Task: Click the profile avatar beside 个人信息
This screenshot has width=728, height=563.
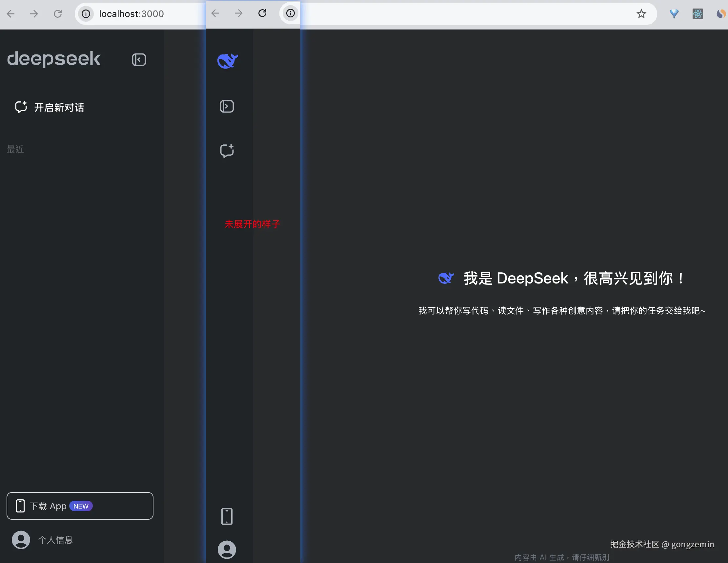Action: click(x=21, y=540)
